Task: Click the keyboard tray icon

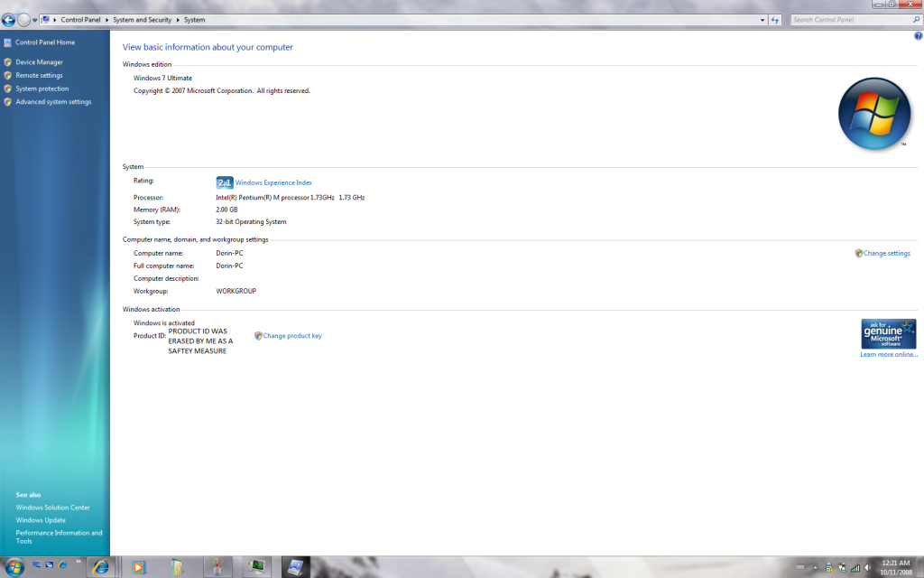Action: pos(799,568)
